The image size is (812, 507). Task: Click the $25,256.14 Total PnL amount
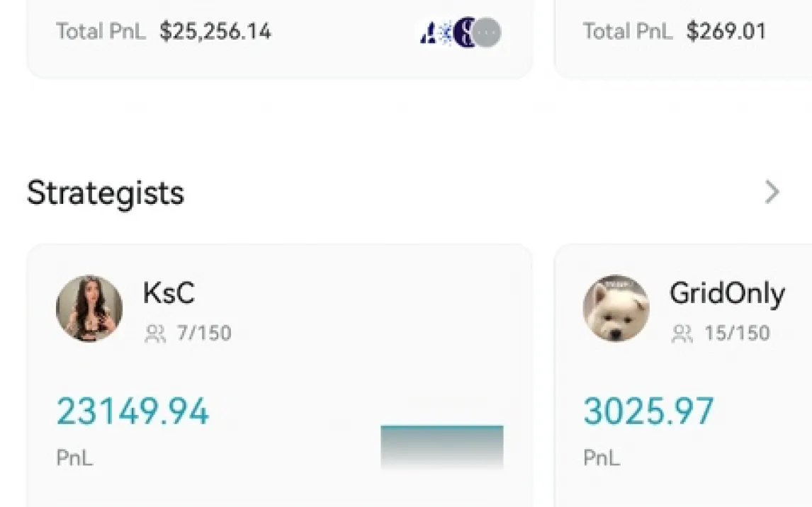pyautogui.click(x=215, y=32)
